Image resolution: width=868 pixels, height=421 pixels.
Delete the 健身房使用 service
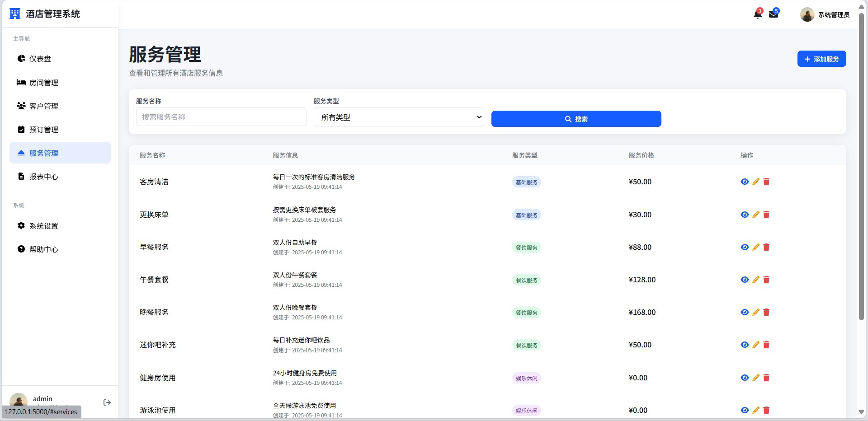pos(766,378)
